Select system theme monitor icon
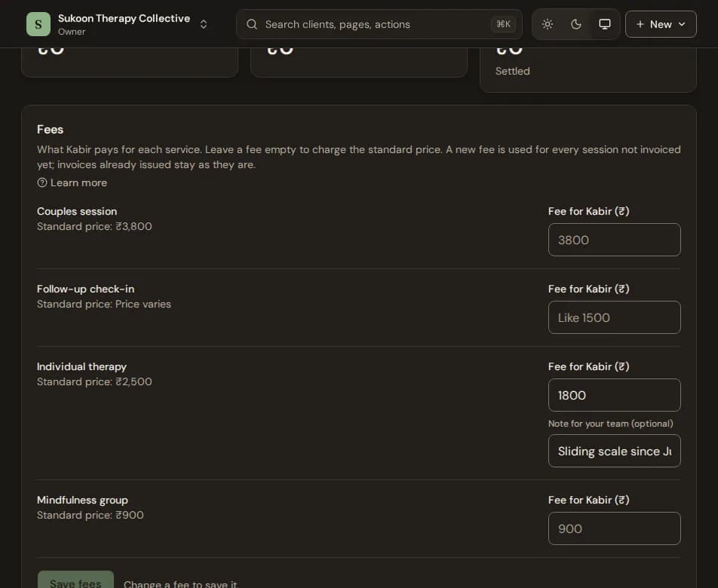 [x=604, y=24]
